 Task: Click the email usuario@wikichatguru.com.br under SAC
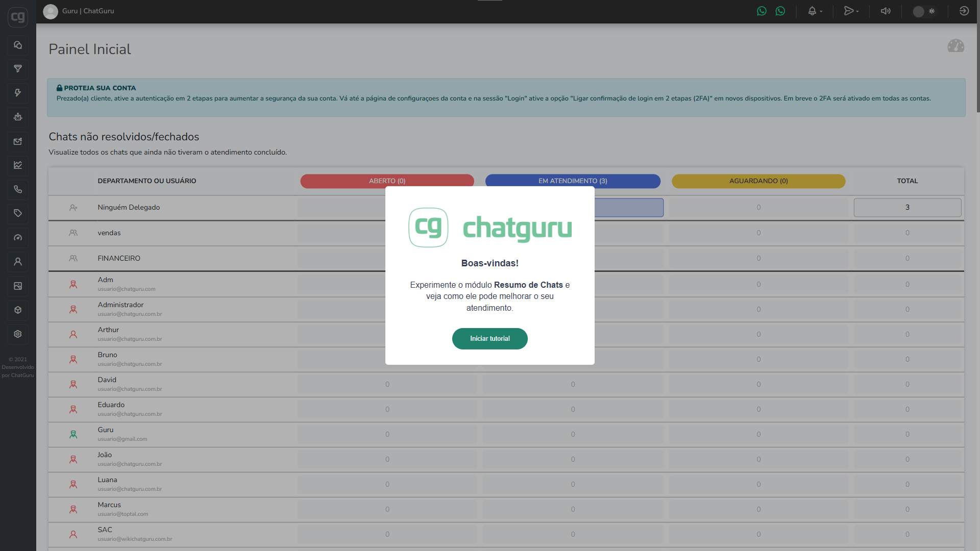pyautogui.click(x=135, y=539)
